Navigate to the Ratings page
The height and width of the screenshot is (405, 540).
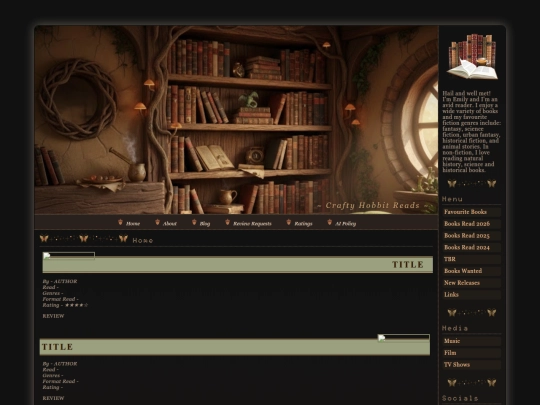pos(303,224)
